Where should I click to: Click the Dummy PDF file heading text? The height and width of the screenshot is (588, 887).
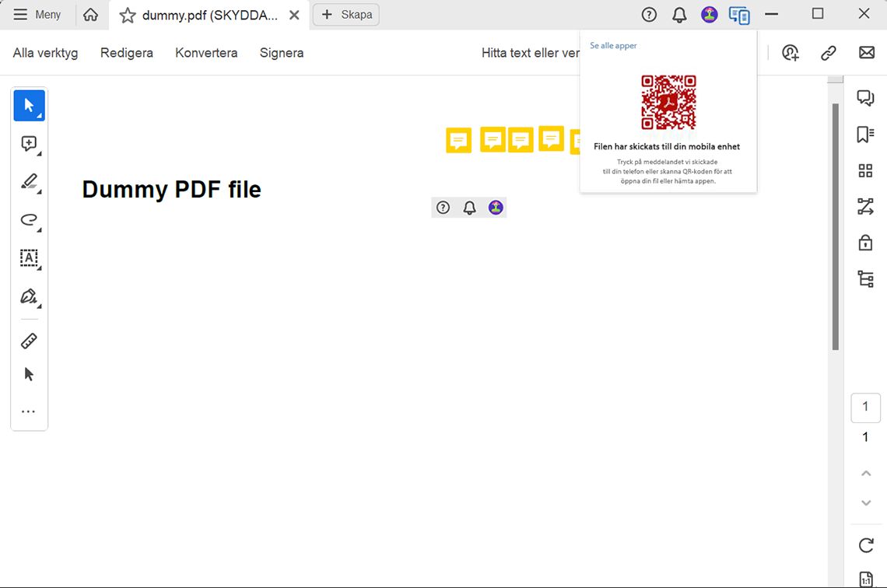171,190
